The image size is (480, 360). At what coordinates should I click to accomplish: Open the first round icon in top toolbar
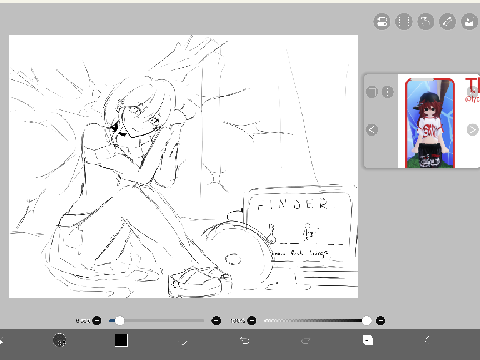382,22
